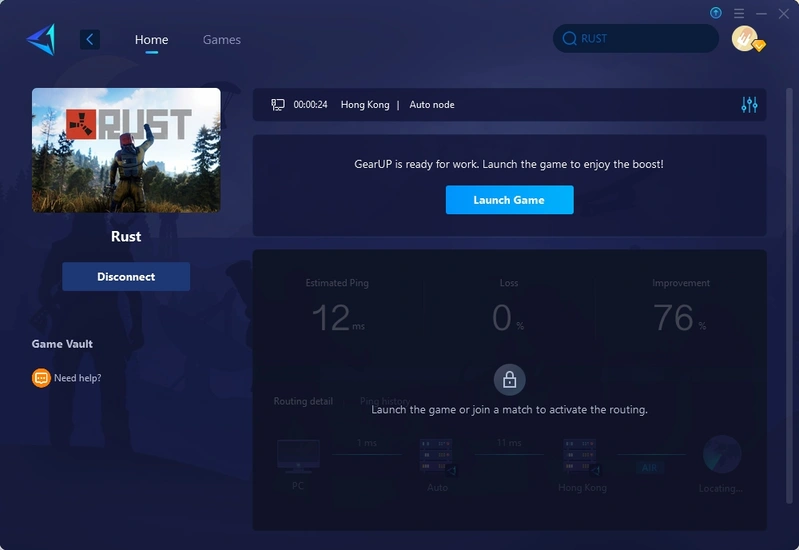Click the Need help? link

[x=77, y=378]
